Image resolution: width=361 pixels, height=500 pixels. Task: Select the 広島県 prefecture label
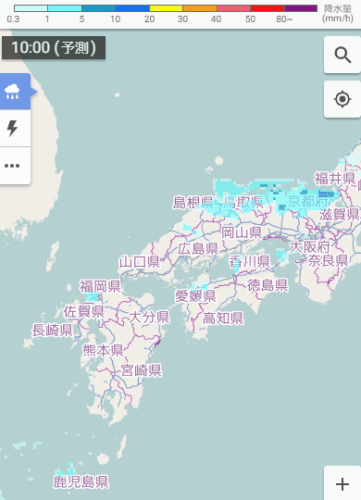(198, 249)
